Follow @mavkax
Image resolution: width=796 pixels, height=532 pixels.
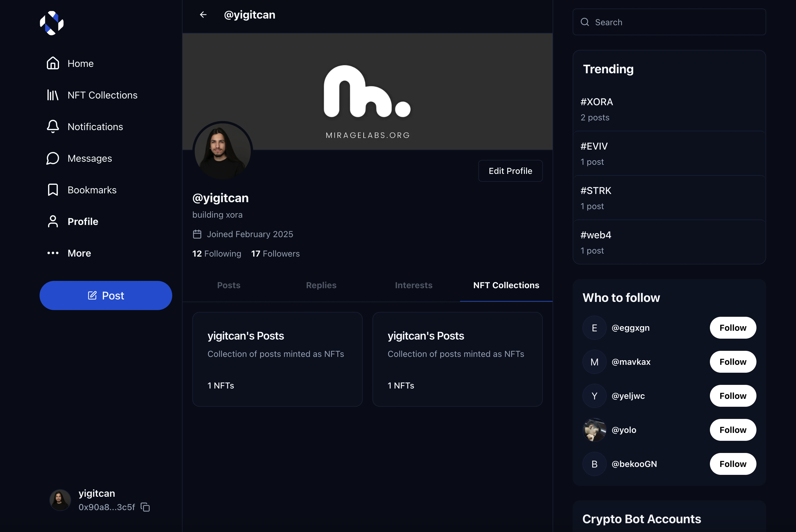tap(733, 362)
